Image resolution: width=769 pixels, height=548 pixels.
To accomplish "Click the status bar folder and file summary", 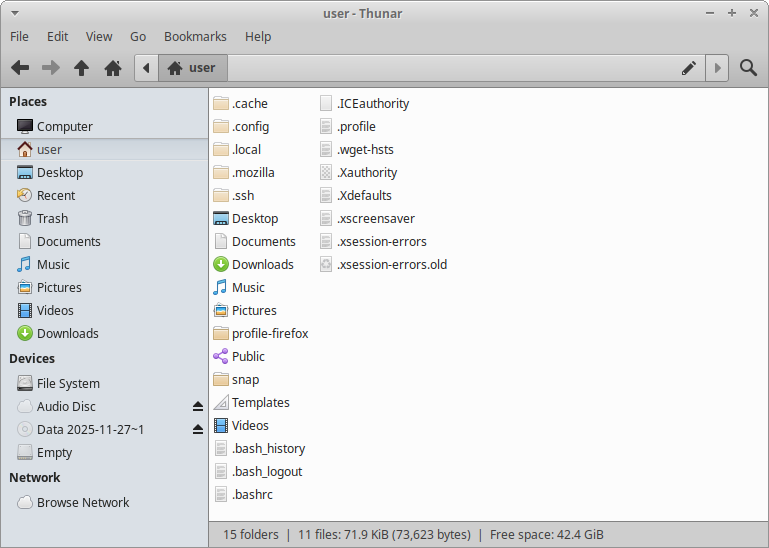I will pyautogui.click(x=413, y=534).
